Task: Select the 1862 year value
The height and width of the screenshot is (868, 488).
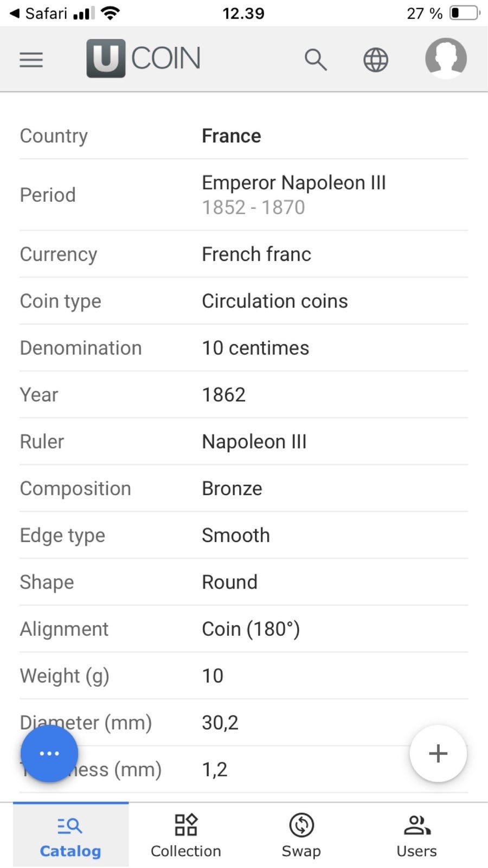Action: click(224, 394)
